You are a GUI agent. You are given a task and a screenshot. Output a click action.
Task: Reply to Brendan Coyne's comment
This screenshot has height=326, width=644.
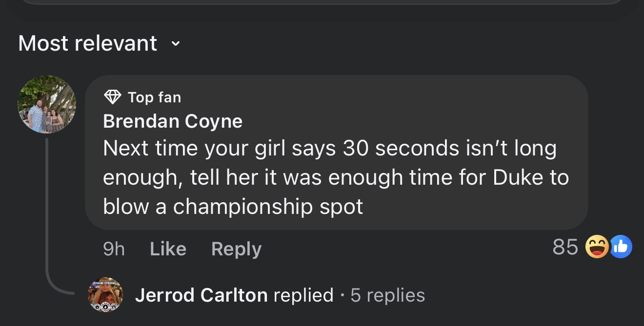(236, 249)
